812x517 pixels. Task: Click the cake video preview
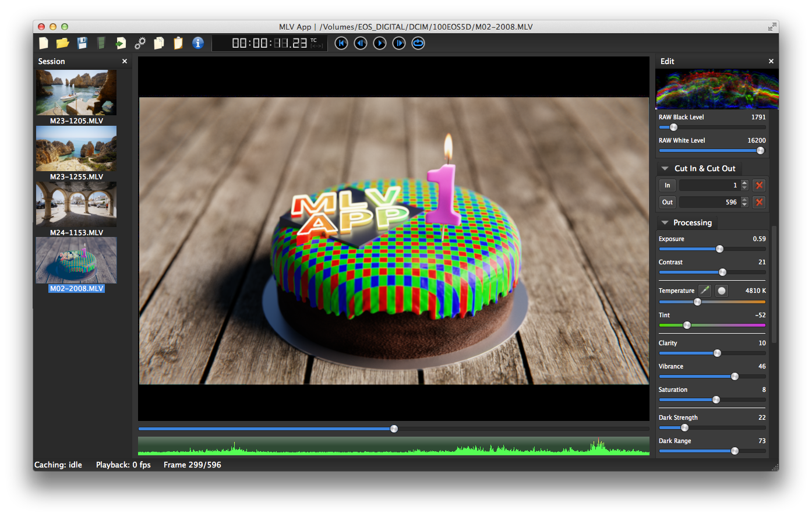tap(394, 240)
